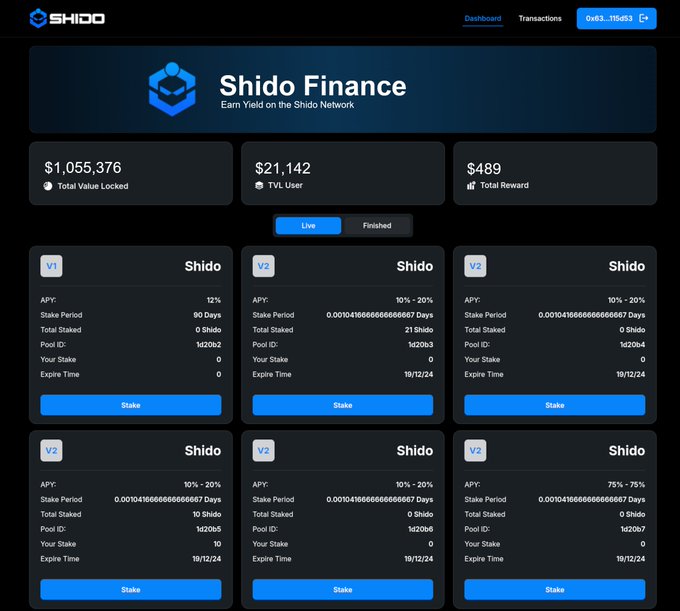Click the logout icon beside wallet address
680x611 pixels.
pos(644,18)
